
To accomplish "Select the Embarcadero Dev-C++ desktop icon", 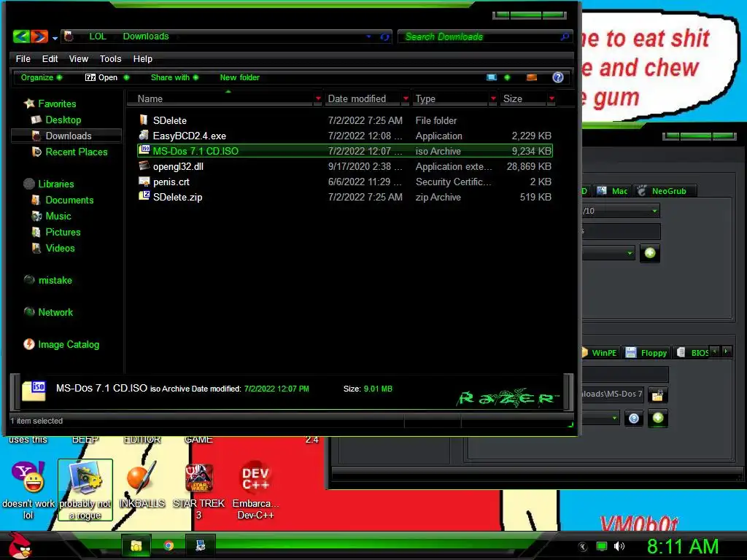I will tap(256, 491).
